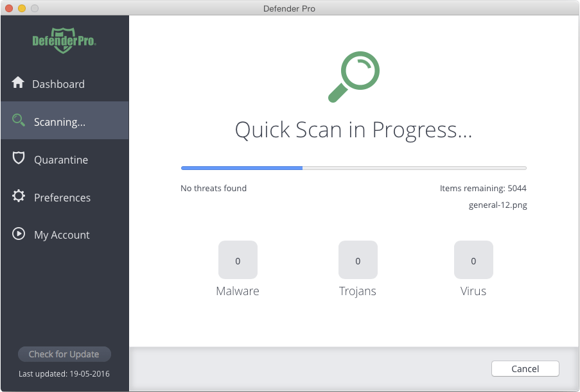Click the Virus count box

click(x=473, y=260)
